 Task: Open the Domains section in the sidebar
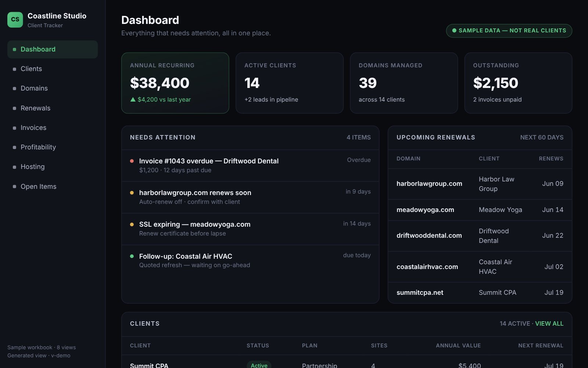(53, 88)
